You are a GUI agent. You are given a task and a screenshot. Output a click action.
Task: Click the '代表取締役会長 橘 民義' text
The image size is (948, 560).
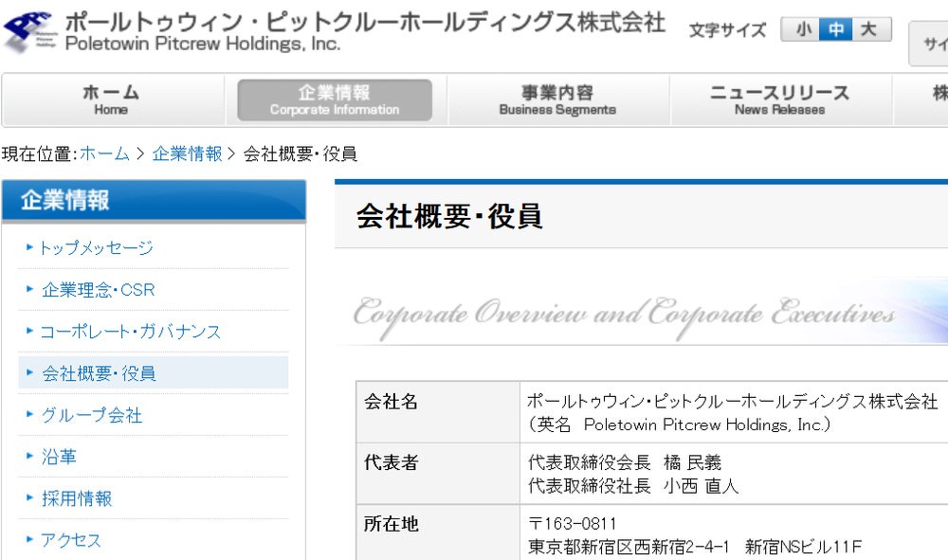[625, 462]
